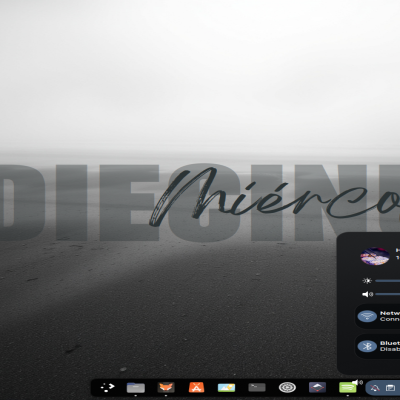Open the mountain-logo app icon in dock
The width and height of the screenshot is (400, 400).
point(317,387)
